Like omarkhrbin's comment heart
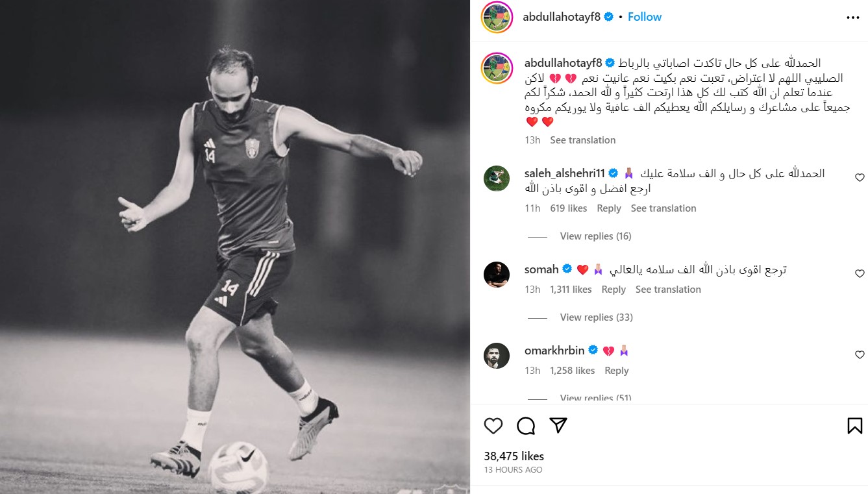This screenshot has height=494, width=868. [x=860, y=355]
